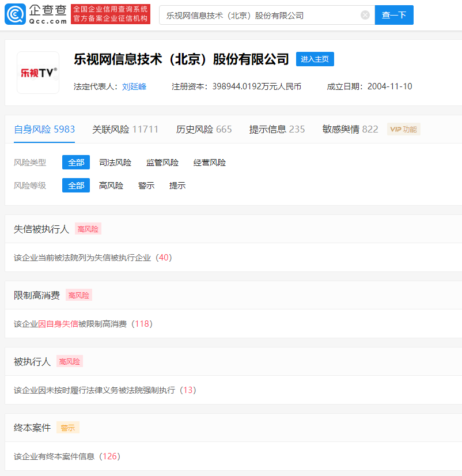The height and width of the screenshot is (476, 462).
Task: Select 全部 under 风险等级
Action: point(75,186)
